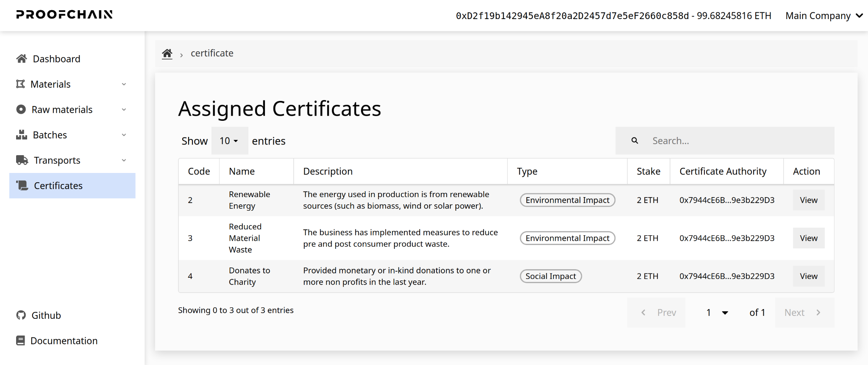This screenshot has width=868, height=365.
Task: Expand the Batches submenu chevron
Action: pos(124,135)
